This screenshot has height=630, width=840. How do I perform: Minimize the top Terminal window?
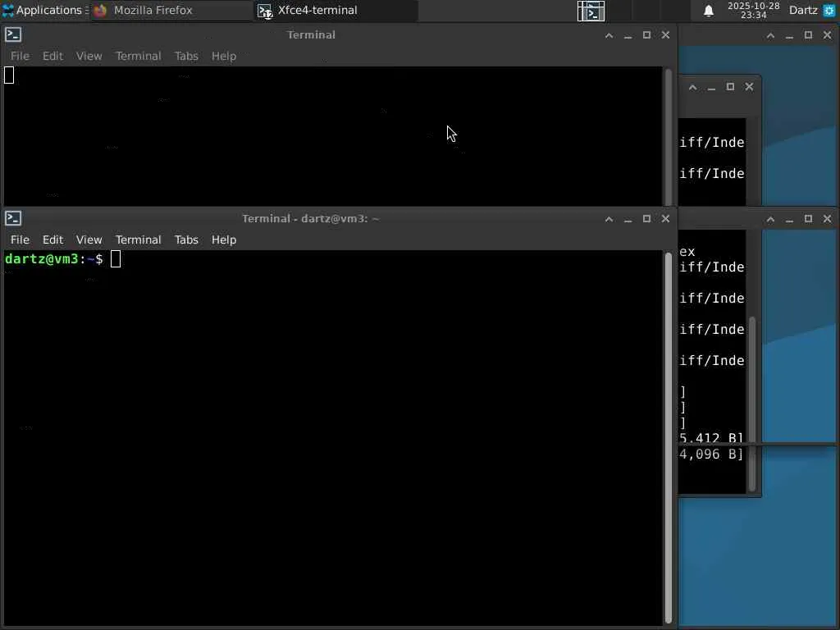point(628,35)
